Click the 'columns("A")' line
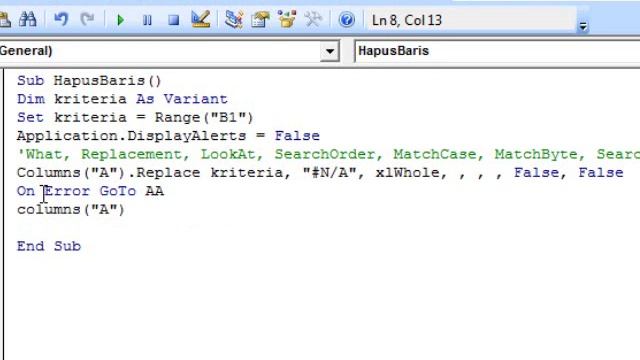 71,209
